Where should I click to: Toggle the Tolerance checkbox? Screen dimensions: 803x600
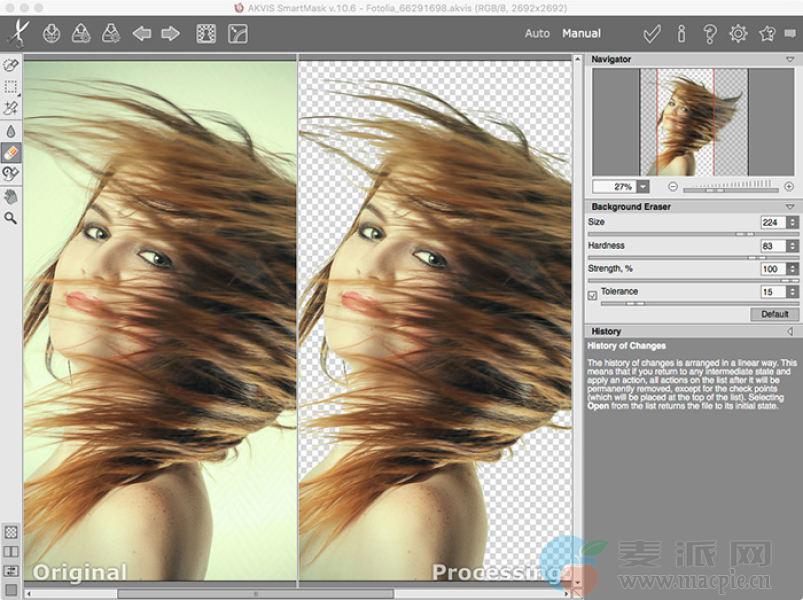click(x=592, y=294)
